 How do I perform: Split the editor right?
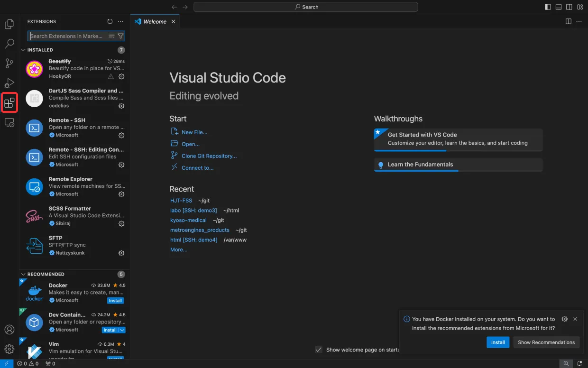[569, 21]
